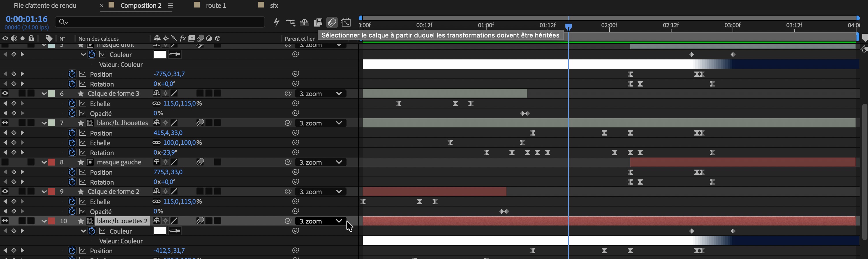Hide the Calque de forme 3 layer
The height and width of the screenshot is (259, 868).
click(5, 93)
